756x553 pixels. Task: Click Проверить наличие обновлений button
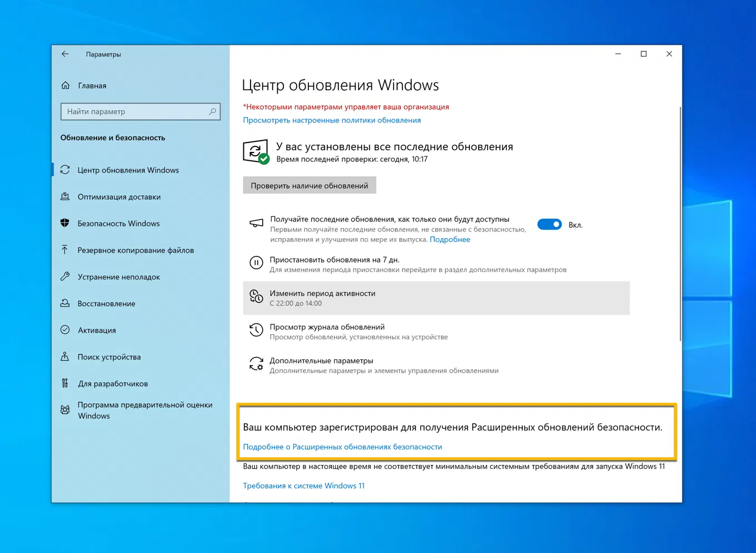pos(310,185)
